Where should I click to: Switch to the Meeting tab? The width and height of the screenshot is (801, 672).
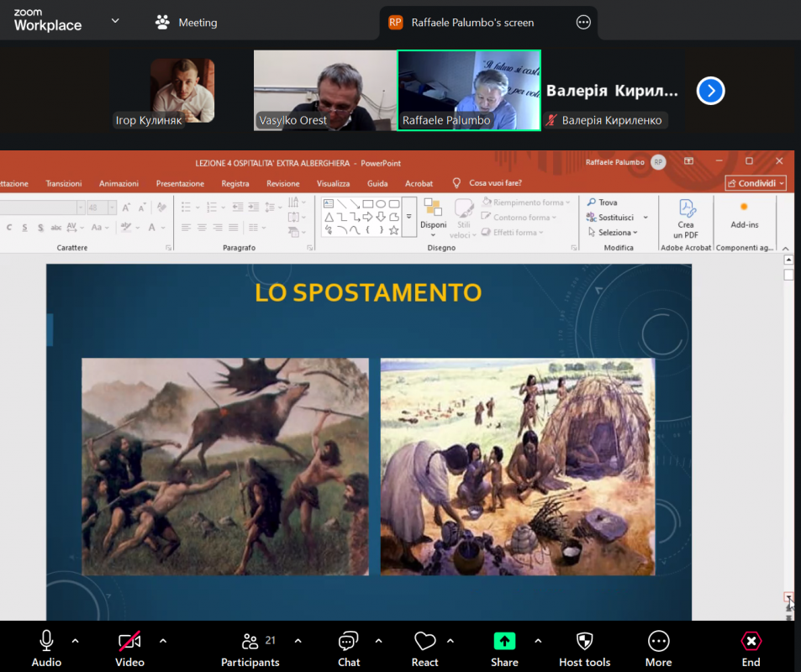pos(187,23)
